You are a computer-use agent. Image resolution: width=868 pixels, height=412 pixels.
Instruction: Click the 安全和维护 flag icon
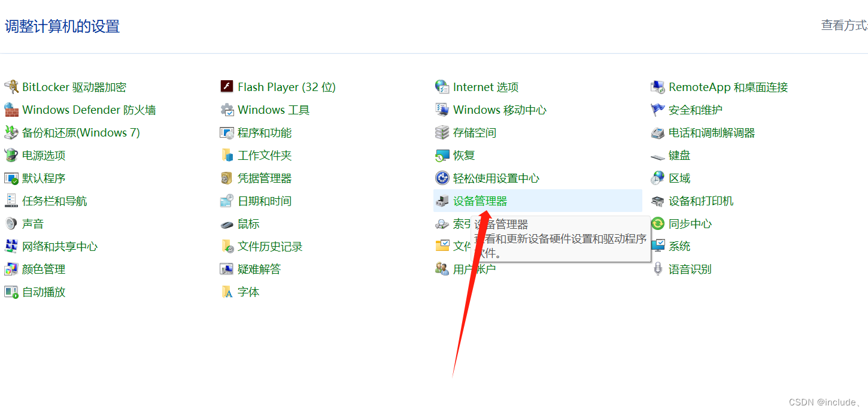658,110
